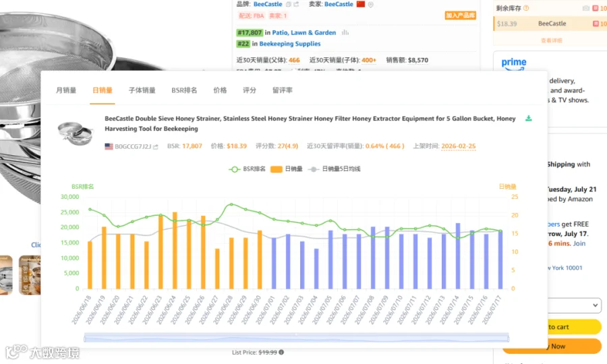The height and width of the screenshot is (364, 607).
Task: Click the 评分数 value 27(4.9)
Action: (x=287, y=146)
